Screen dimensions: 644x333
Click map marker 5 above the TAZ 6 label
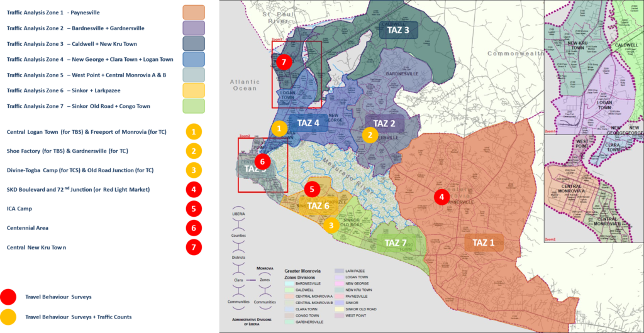pos(312,189)
